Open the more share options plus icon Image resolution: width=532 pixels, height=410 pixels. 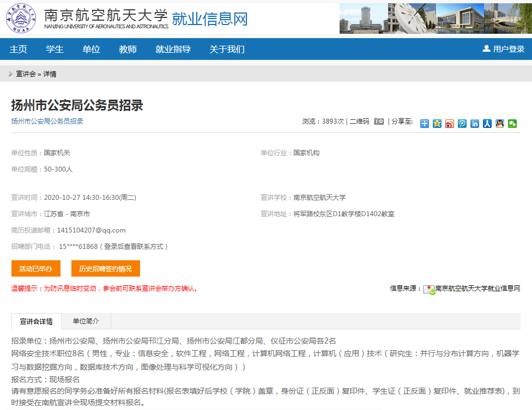(x=425, y=124)
